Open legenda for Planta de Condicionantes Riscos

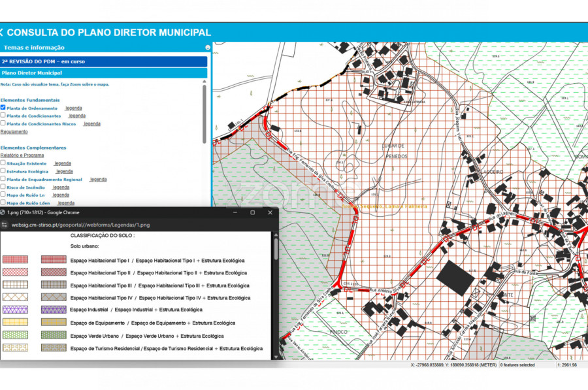[x=91, y=123]
